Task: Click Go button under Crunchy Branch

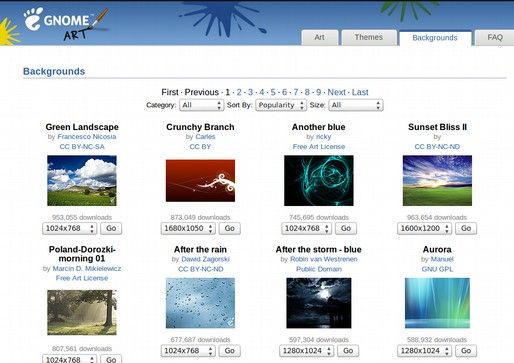Action: 230,229
